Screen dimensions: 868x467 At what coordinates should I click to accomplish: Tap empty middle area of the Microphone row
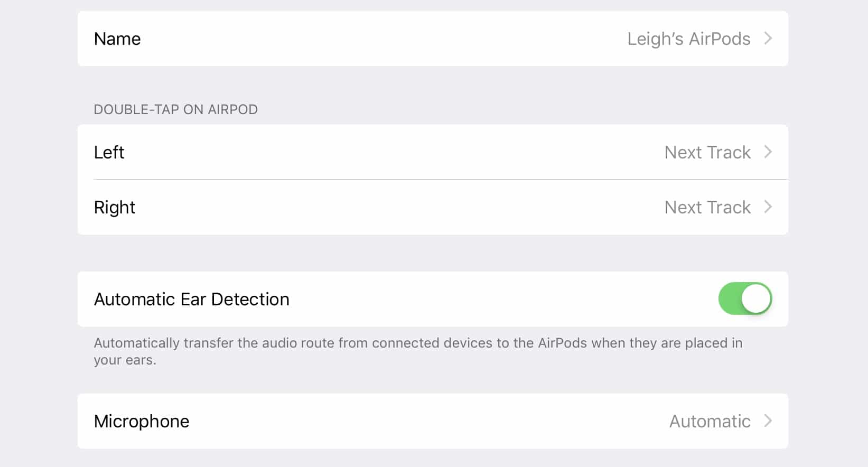(423, 422)
